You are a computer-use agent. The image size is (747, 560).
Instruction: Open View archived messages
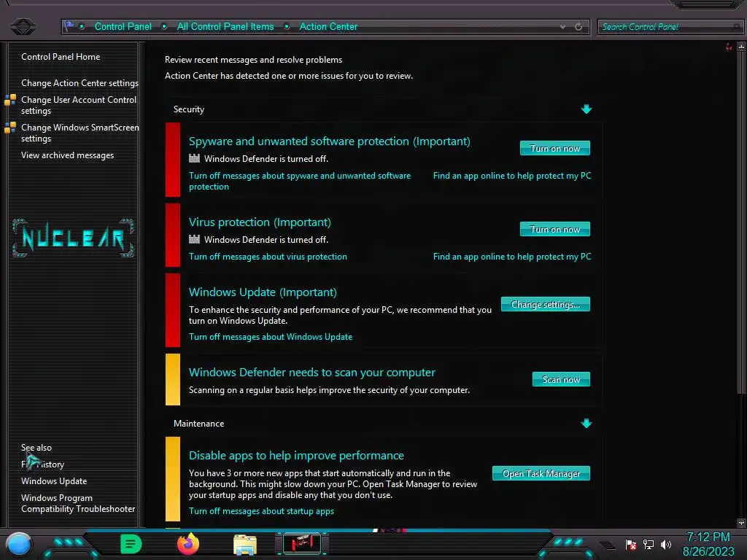[x=67, y=155]
